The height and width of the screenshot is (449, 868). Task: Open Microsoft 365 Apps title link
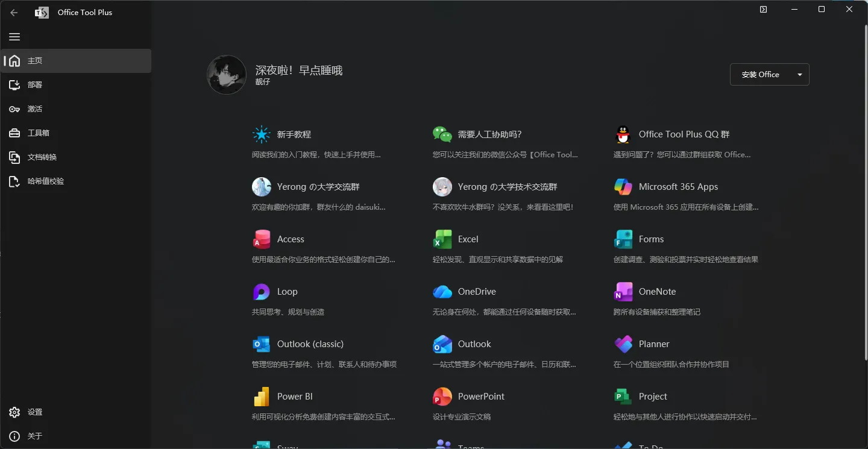pos(678,187)
